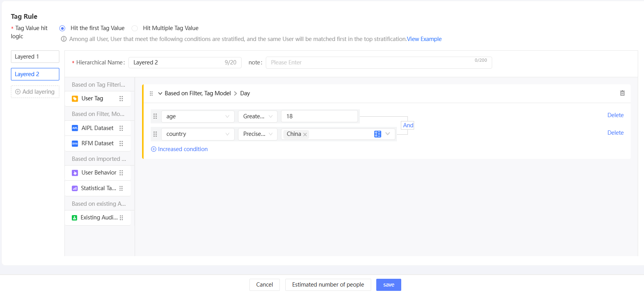
Task: Collapse the Based on Filter, Tag Model group
Action: [160, 93]
